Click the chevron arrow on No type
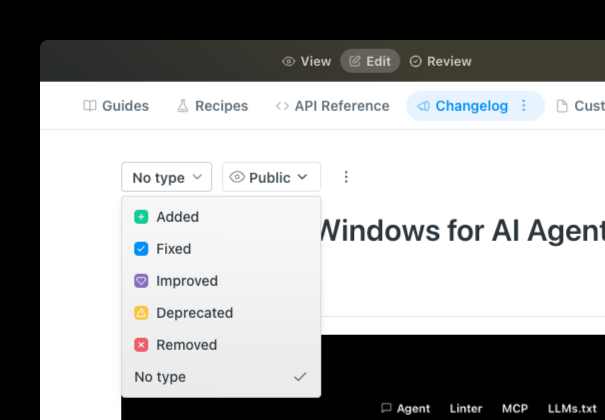 point(197,177)
